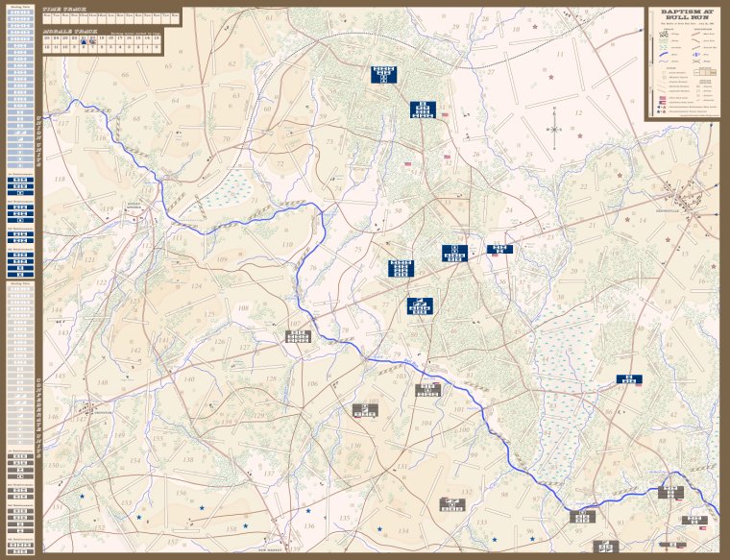Click area number 66

click(x=125, y=75)
